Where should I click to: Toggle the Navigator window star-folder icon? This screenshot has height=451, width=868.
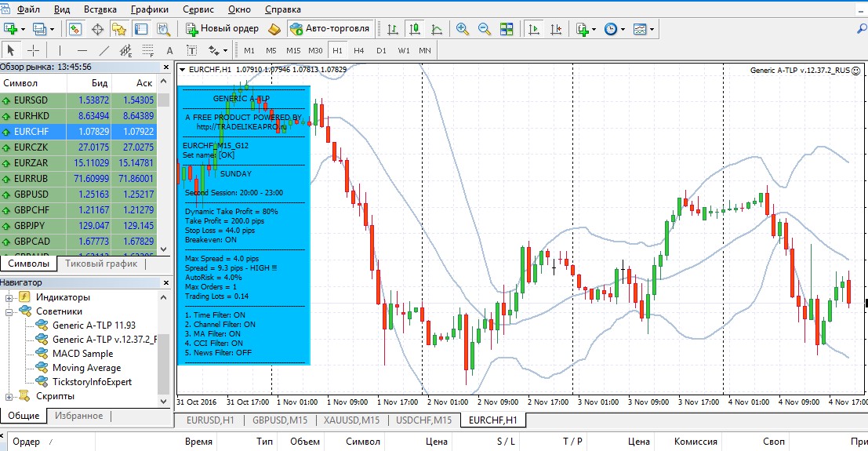point(119,29)
